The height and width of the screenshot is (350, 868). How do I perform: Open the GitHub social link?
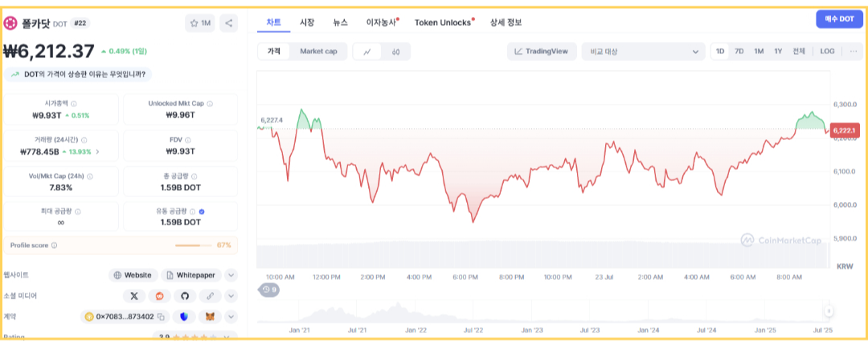coord(185,296)
